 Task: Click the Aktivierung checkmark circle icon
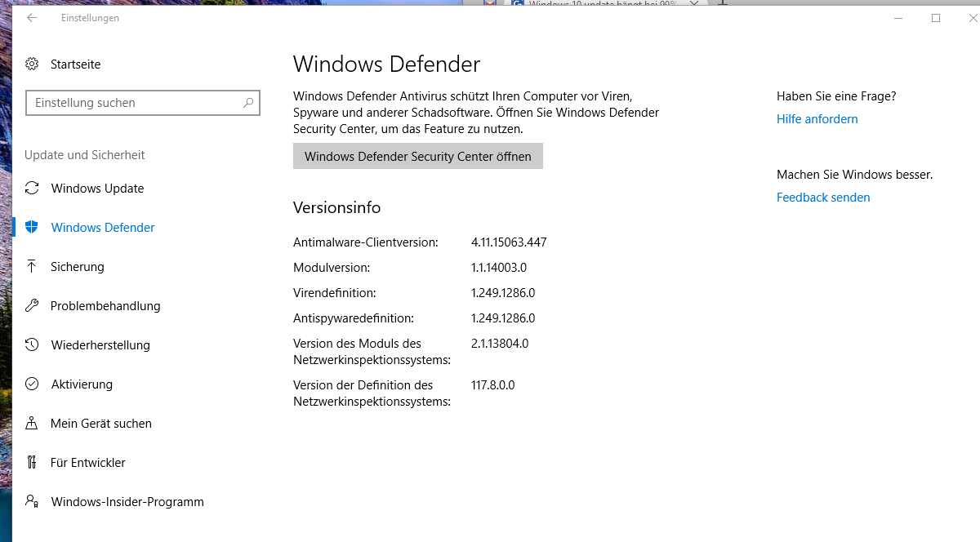tap(32, 384)
